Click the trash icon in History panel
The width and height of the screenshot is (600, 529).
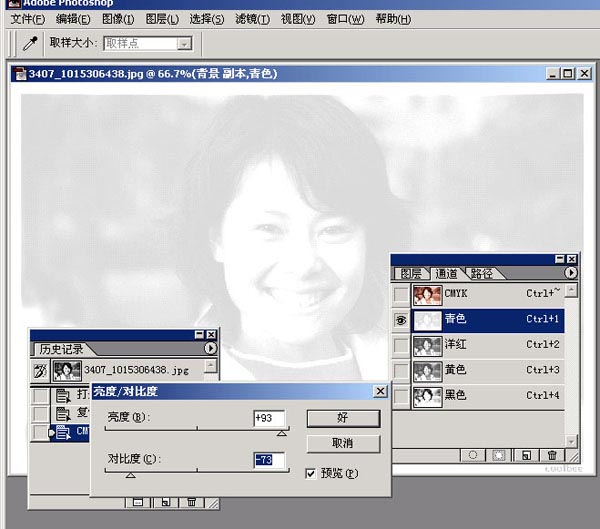pyautogui.click(x=192, y=502)
